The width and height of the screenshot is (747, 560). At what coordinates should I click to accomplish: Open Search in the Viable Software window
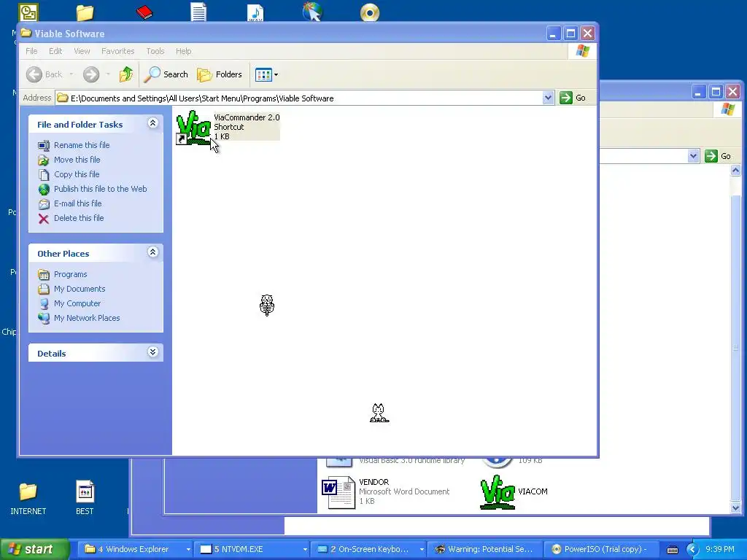pos(166,74)
